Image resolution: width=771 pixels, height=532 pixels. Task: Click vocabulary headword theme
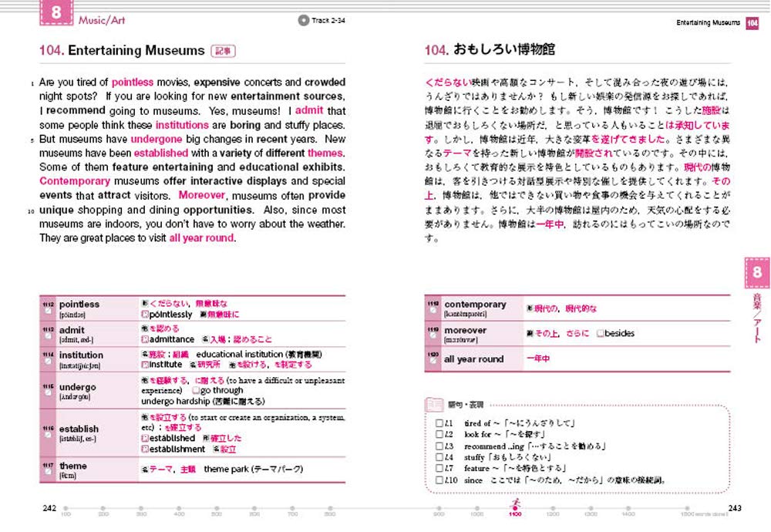[72, 466]
